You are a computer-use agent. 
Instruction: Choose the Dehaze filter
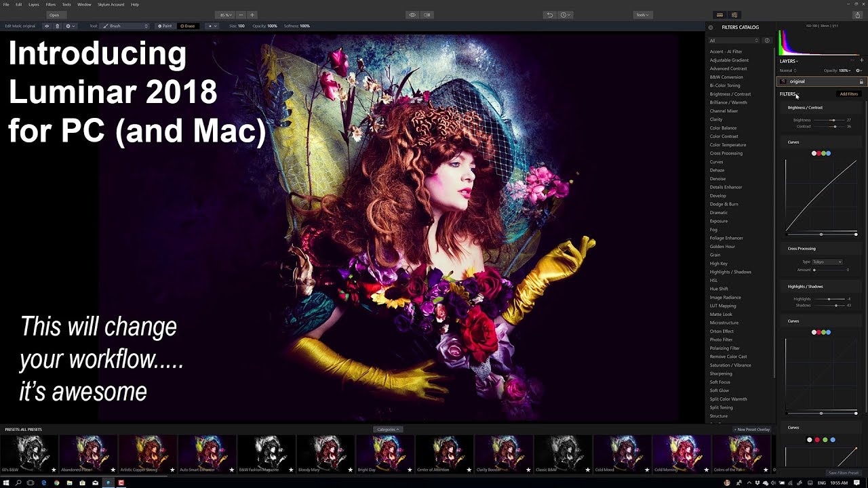(717, 170)
